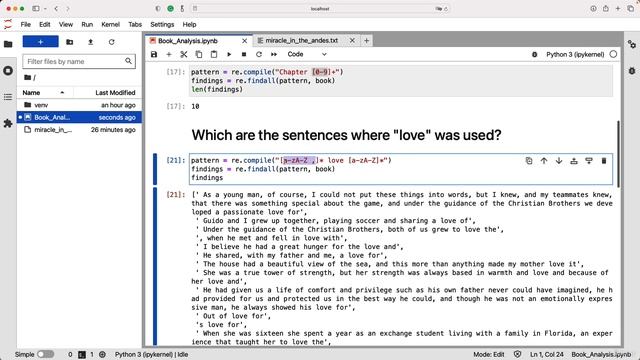
Task: Upload files with the up-arrow icon
Action: [91, 42]
